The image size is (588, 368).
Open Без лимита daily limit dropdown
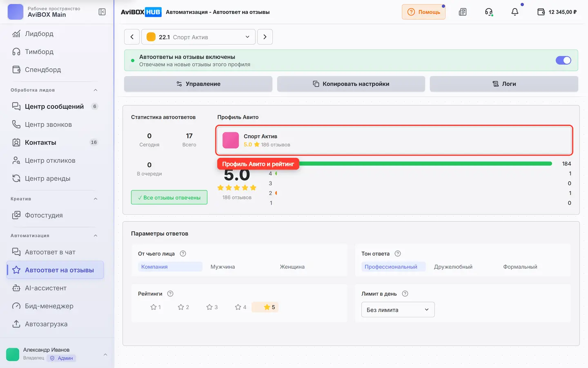click(398, 310)
